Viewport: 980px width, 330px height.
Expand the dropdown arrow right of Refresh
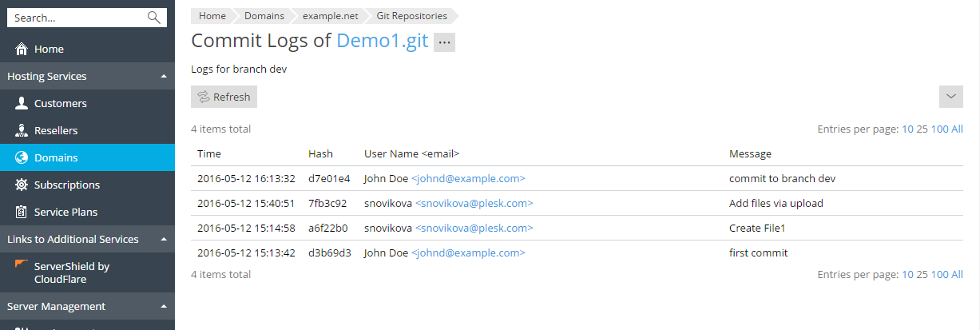(x=950, y=97)
